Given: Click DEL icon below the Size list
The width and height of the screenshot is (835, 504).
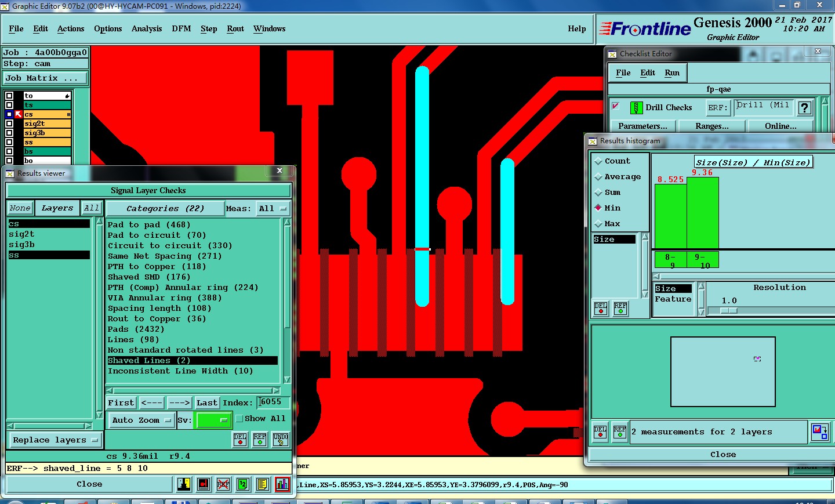Looking at the screenshot, I should tap(601, 309).
